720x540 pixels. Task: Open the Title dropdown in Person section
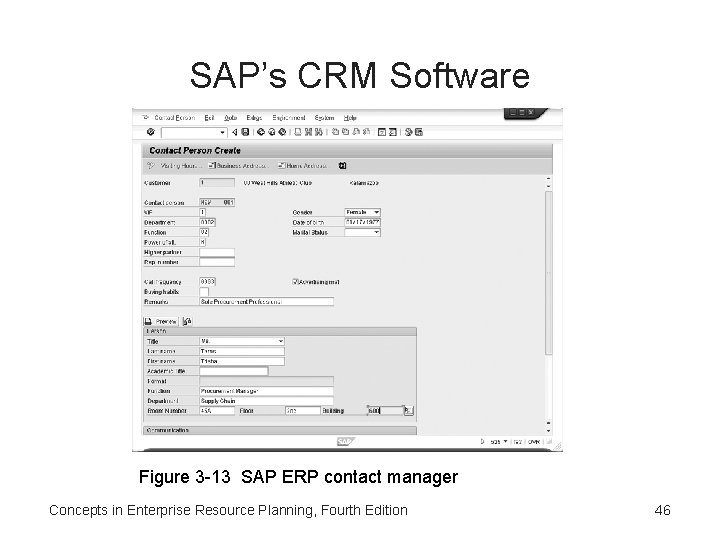pyautogui.click(x=281, y=341)
